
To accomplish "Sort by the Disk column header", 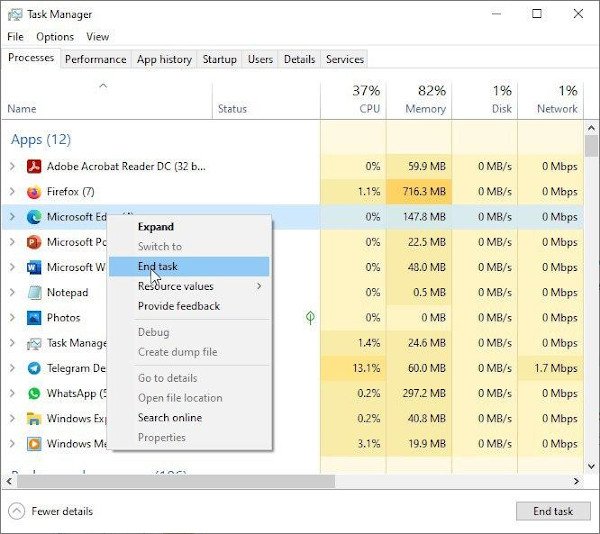I will tap(485, 100).
